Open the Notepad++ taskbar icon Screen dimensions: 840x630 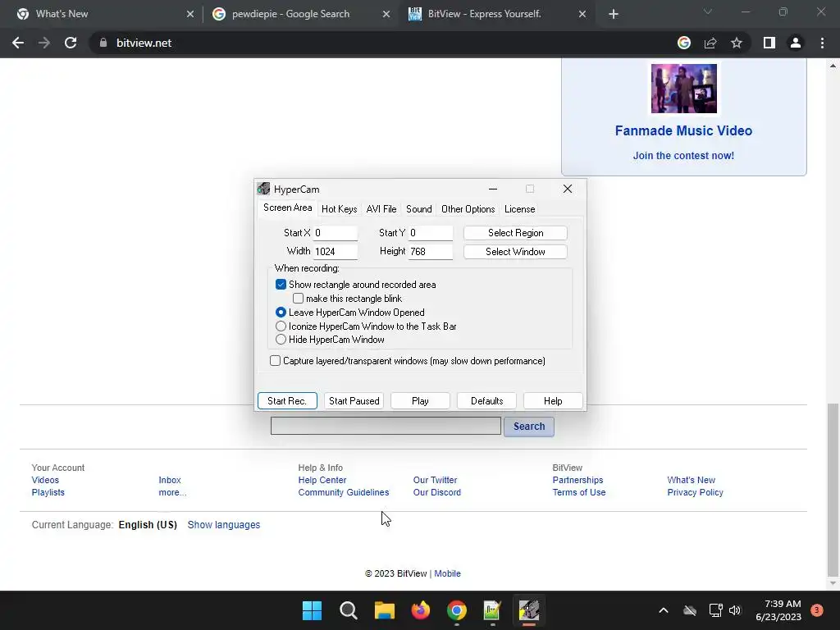tap(492, 610)
